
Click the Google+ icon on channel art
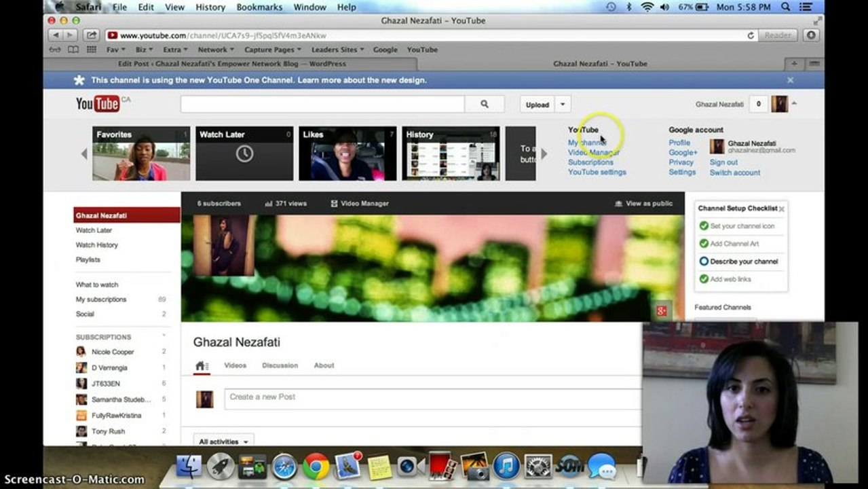pos(661,311)
